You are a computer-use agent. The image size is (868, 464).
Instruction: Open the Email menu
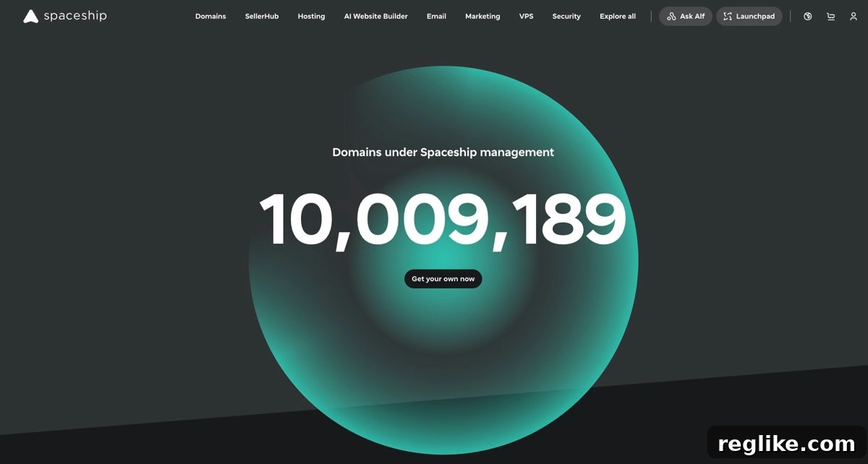click(436, 16)
